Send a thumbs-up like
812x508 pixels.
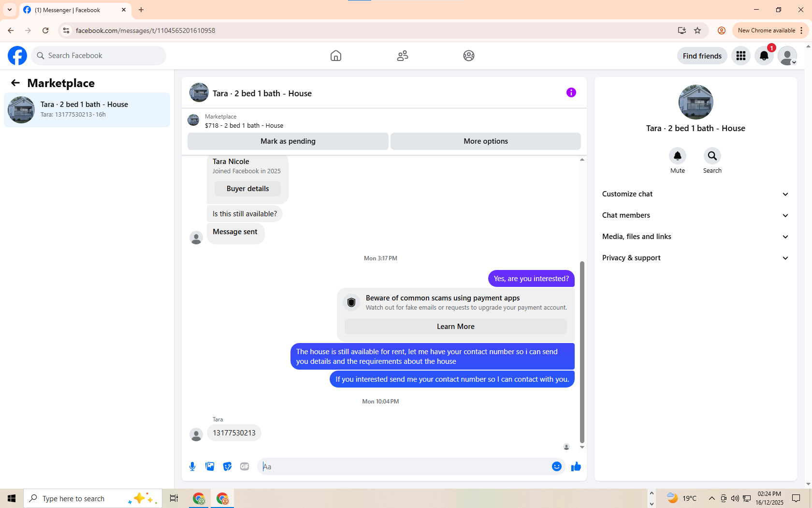point(576,466)
